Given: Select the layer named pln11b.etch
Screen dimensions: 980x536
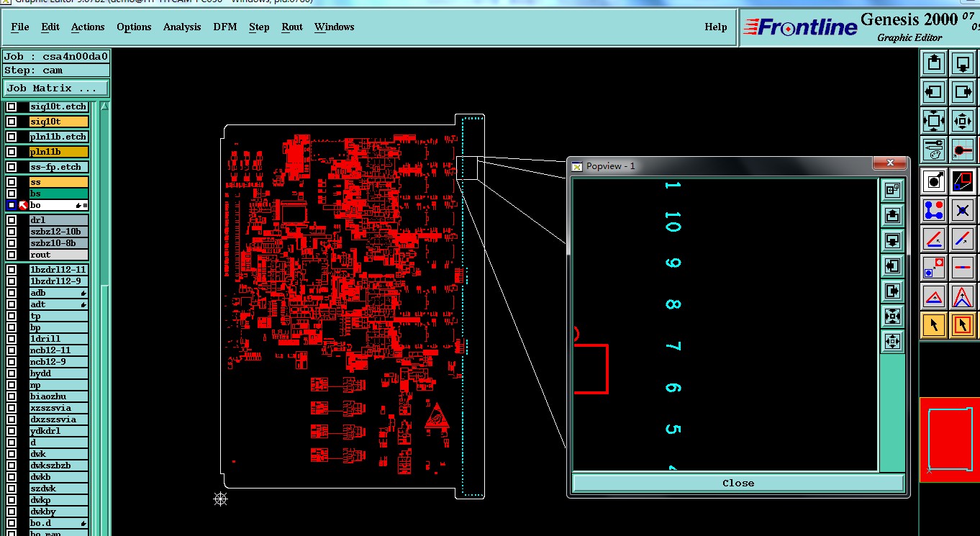Looking at the screenshot, I should 59,137.
